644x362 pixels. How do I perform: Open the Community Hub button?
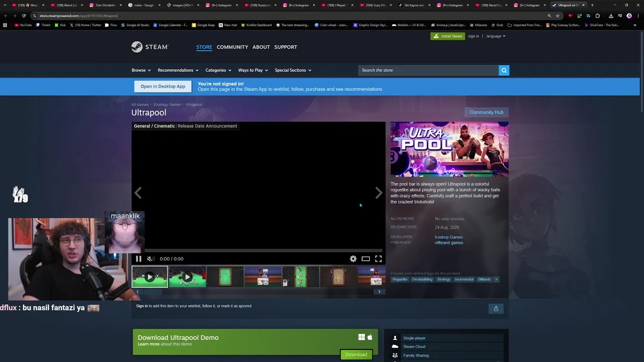pos(486,113)
